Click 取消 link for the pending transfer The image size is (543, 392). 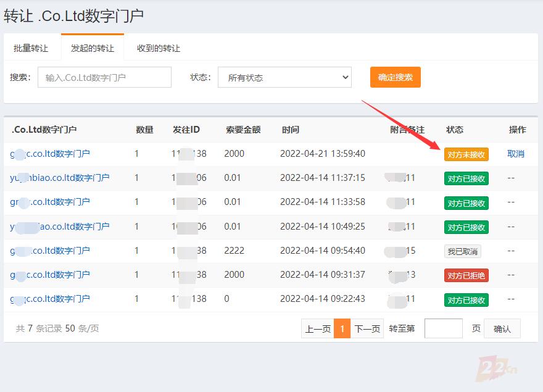[515, 154]
